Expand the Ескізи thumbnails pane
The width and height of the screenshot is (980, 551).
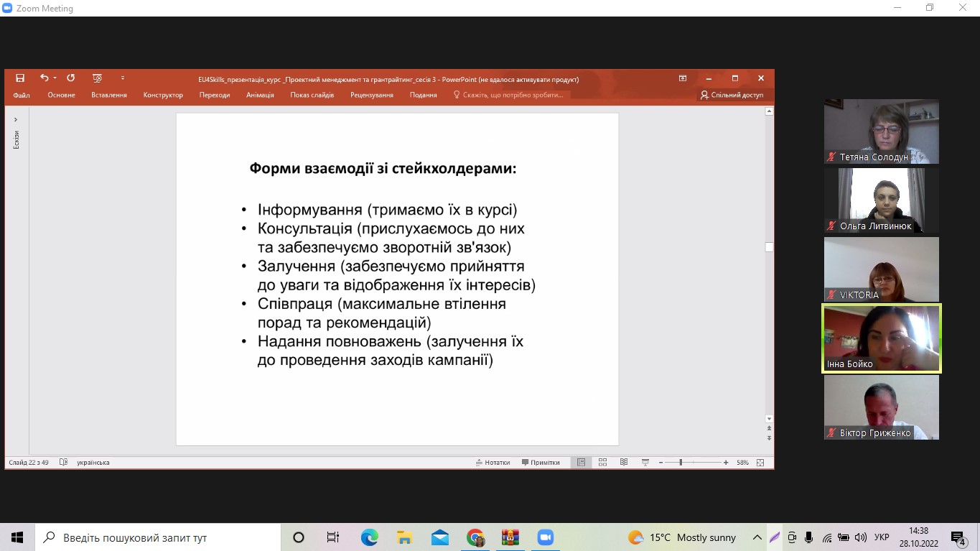16,119
